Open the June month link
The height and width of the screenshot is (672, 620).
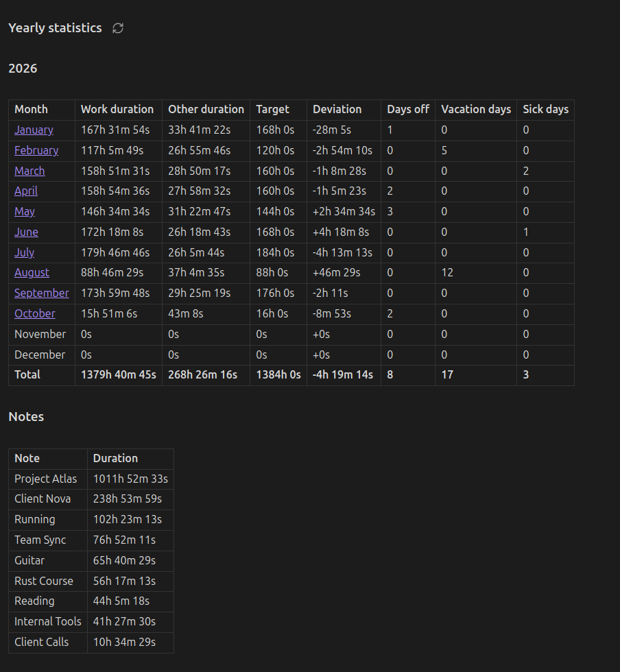(x=26, y=232)
